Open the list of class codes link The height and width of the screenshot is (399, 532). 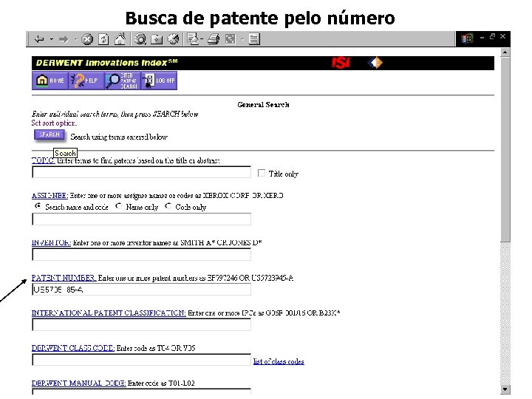[x=279, y=361]
